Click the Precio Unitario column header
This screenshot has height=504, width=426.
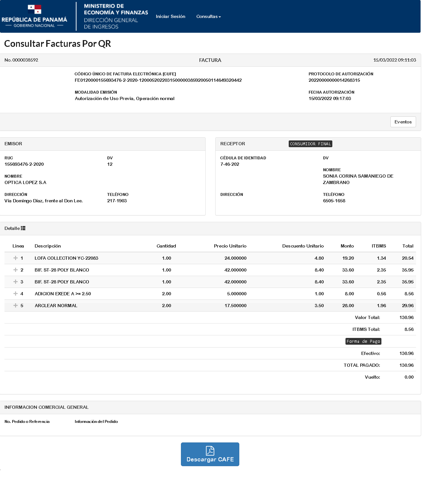click(230, 246)
